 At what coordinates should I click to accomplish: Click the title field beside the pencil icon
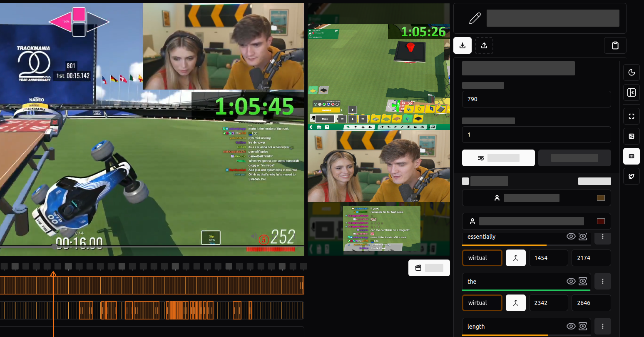click(553, 18)
